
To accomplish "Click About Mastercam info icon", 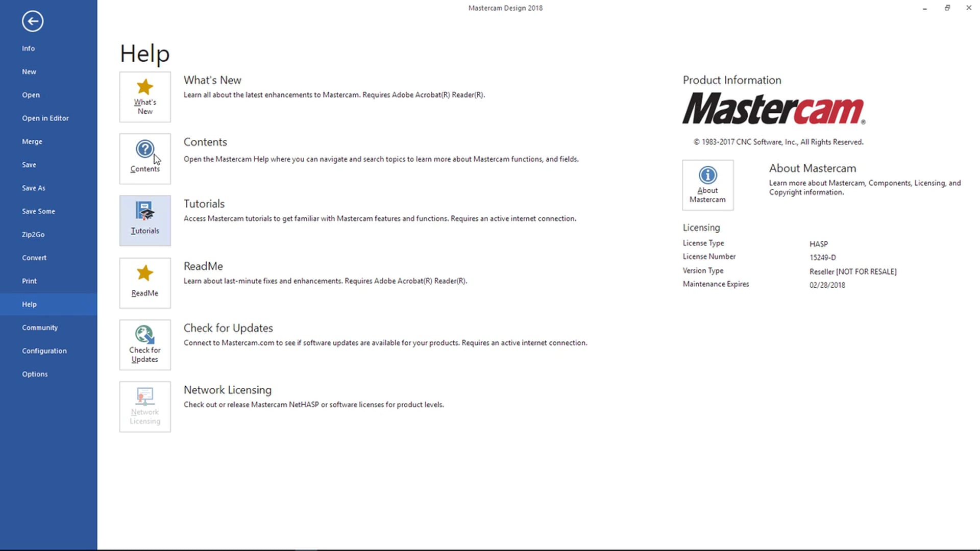I will 707,176.
